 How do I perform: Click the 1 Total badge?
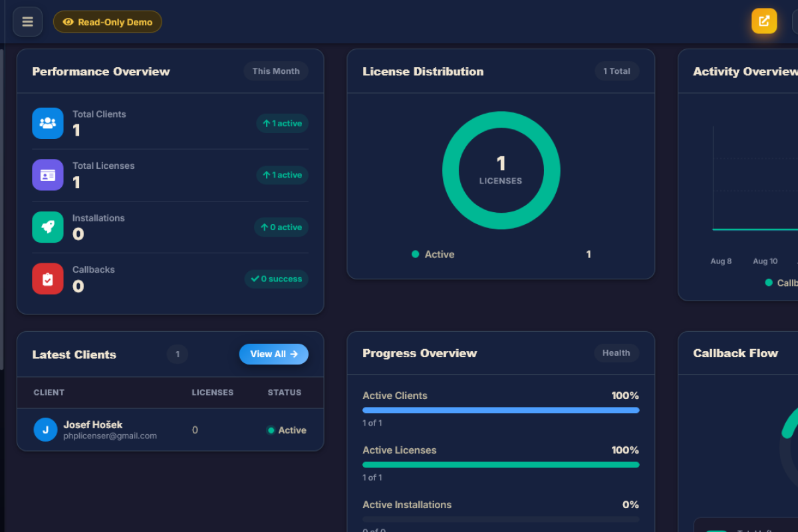pyautogui.click(x=616, y=71)
